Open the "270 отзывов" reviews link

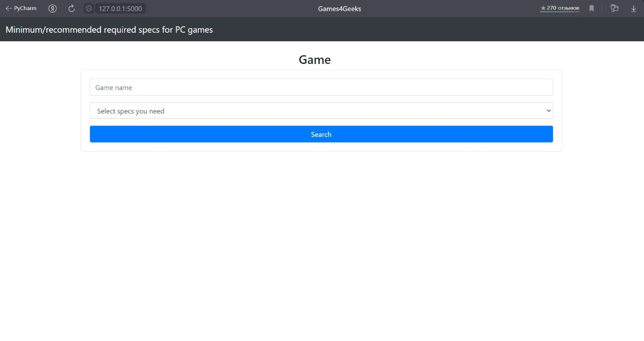pos(562,8)
